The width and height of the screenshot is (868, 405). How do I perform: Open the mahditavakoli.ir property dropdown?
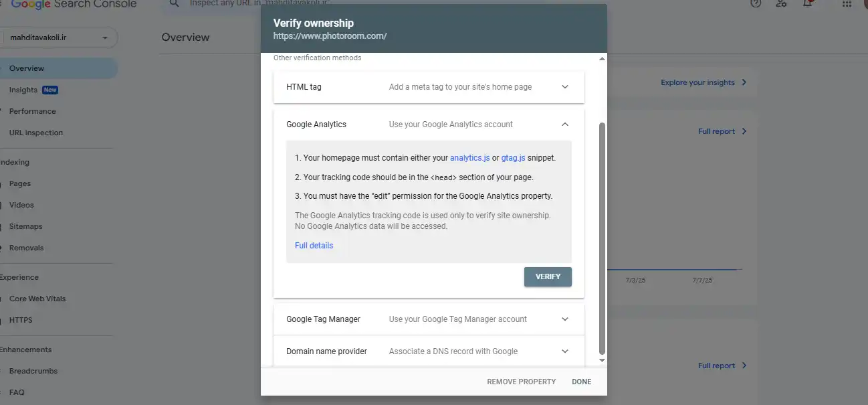pos(59,37)
